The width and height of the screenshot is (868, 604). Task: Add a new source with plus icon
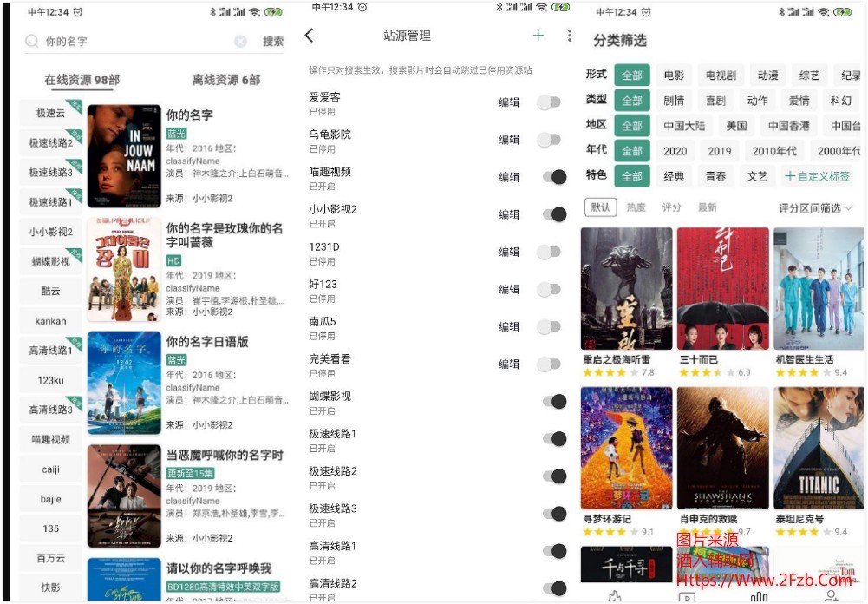(538, 36)
